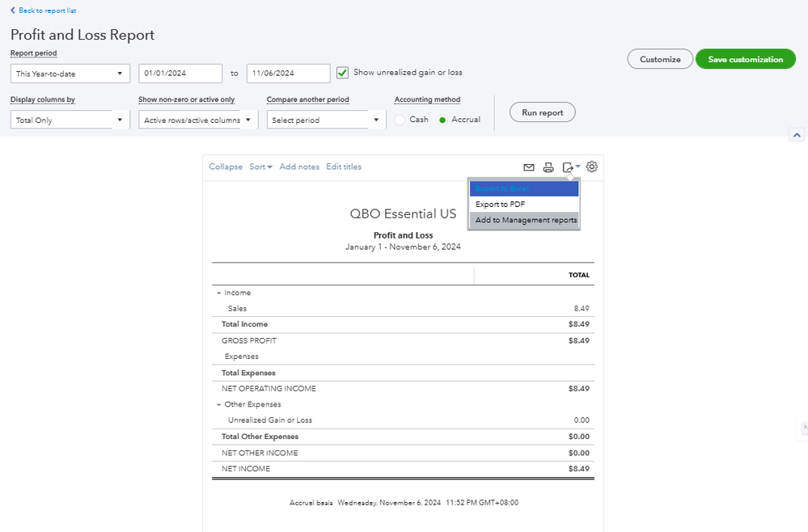Toggle Show unrealized gain or loss checkbox
Image resolution: width=808 pixels, height=532 pixels.
pos(343,73)
